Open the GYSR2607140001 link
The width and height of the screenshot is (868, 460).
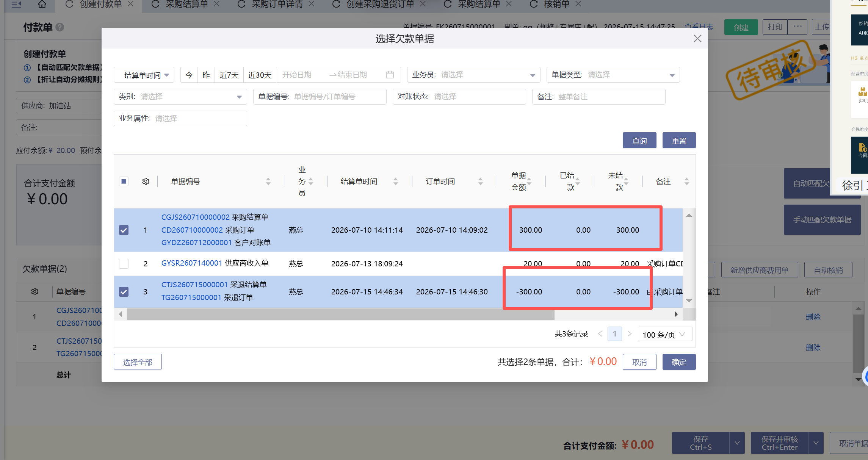pos(192,263)
